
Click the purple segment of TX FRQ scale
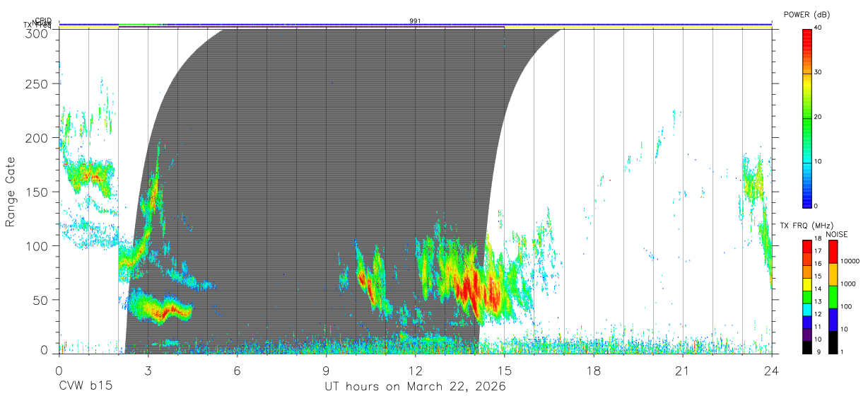(x=807, y=334)
